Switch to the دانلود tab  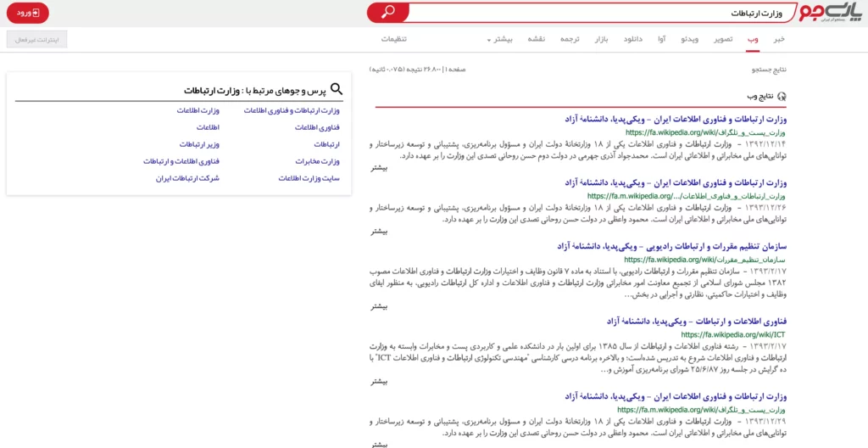coord(632,39)
